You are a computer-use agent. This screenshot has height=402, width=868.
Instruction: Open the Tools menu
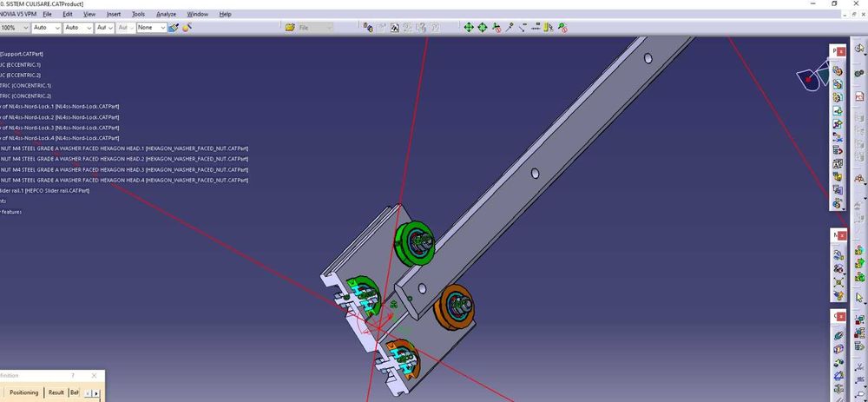pos(138,14)
